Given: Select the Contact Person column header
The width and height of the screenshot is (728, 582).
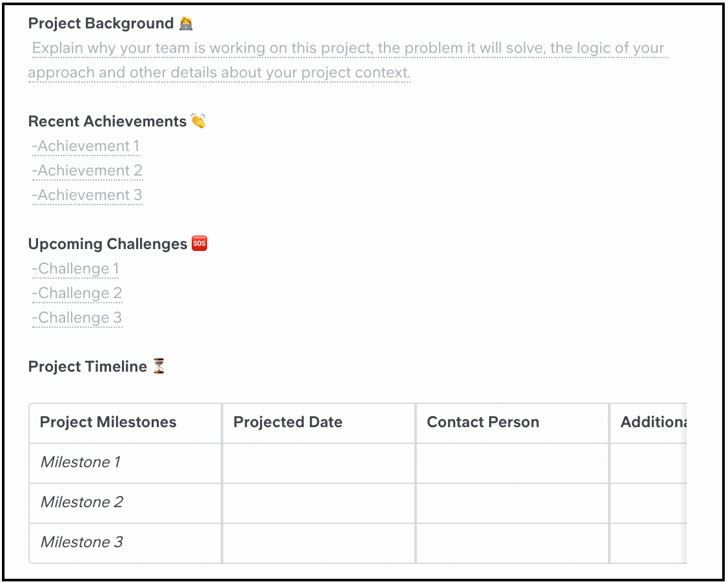Looking at the screenshot, I should coord(512,423).
